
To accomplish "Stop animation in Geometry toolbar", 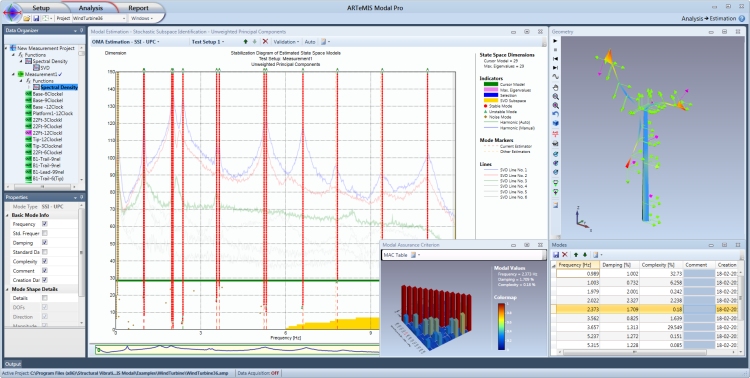I will point(555,49).
